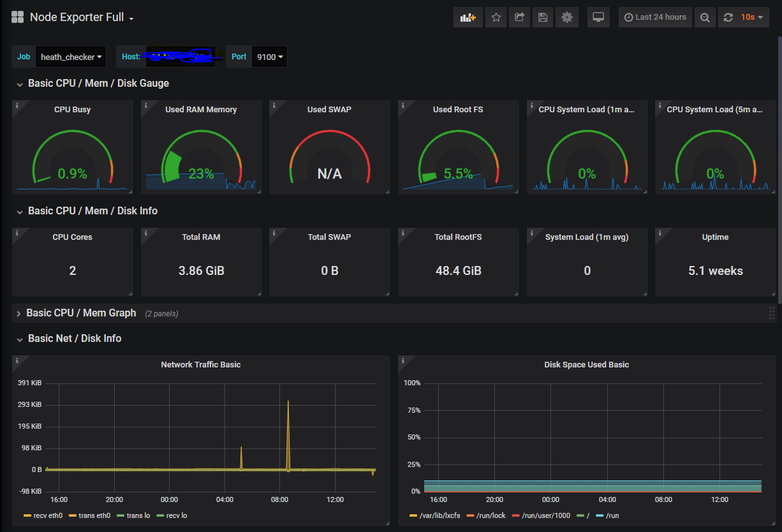Click the Share dashboard icon

coord(519,17)
